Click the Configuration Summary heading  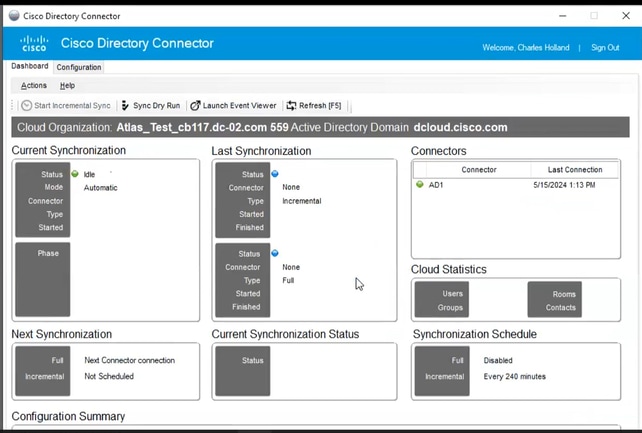pyautogui.click(x=68, y=416)
